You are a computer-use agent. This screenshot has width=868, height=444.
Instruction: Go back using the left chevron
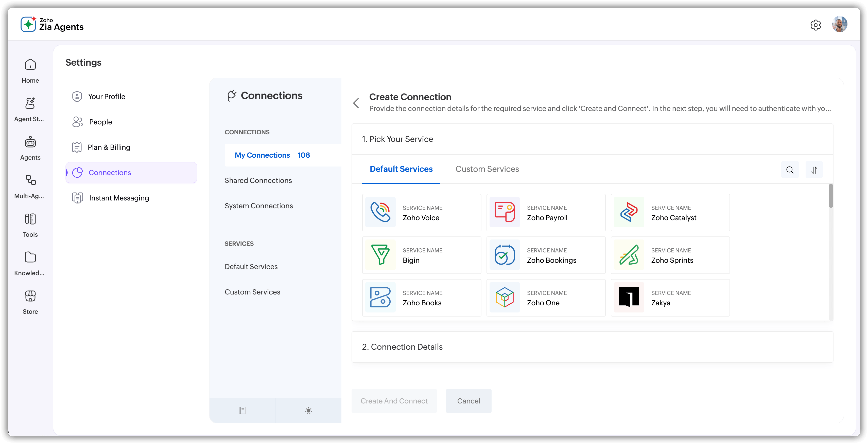point(356,103)
